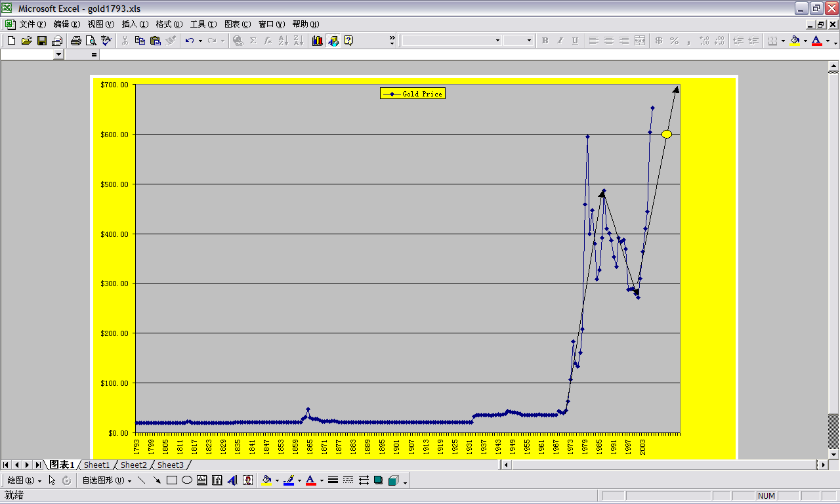Expand the 自选图形 AutoShapes menu
This screenshot has width=840, height=504.
[x=105, y=480]
